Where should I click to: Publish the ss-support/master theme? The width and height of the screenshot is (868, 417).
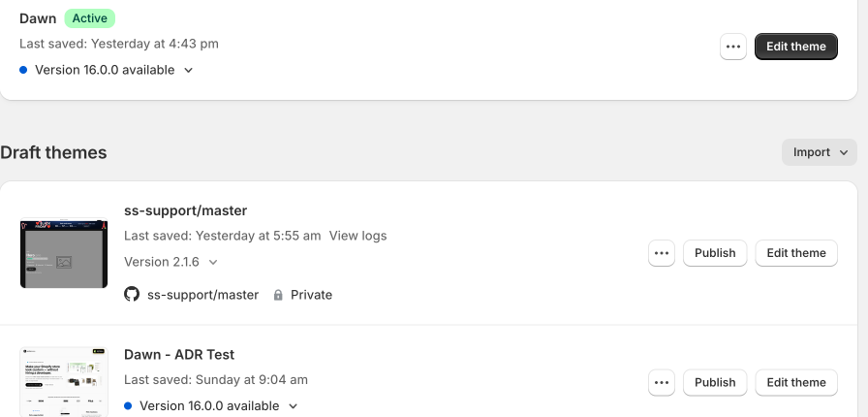click(x=715, y=253)
